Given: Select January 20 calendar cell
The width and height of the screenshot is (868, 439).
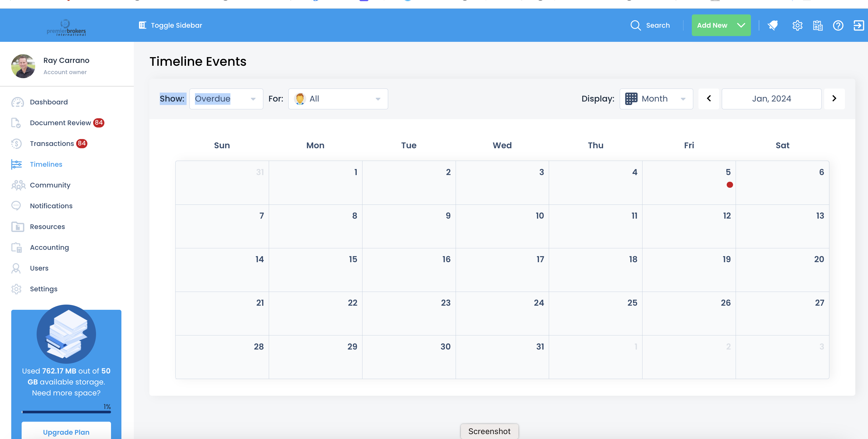Looking at the screenshot, I should coord(782,270).
